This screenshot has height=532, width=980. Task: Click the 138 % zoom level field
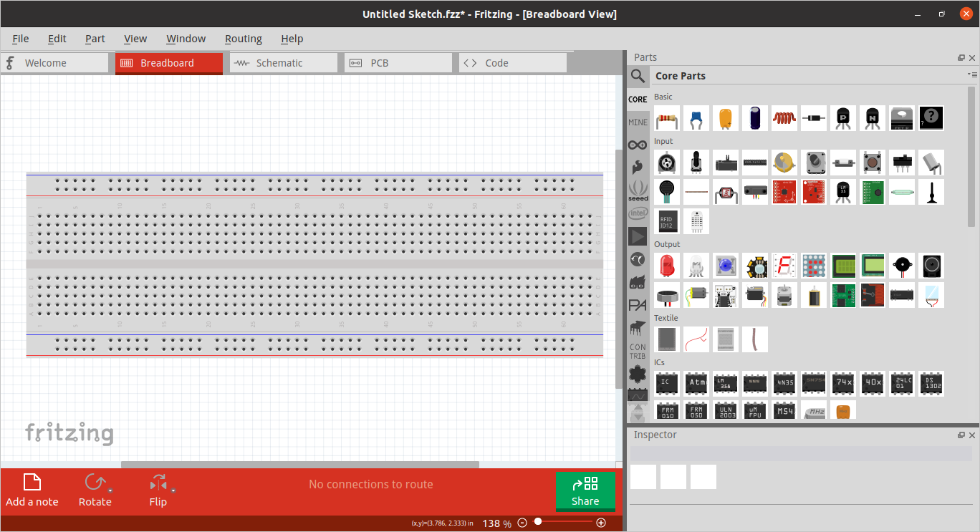497,523
